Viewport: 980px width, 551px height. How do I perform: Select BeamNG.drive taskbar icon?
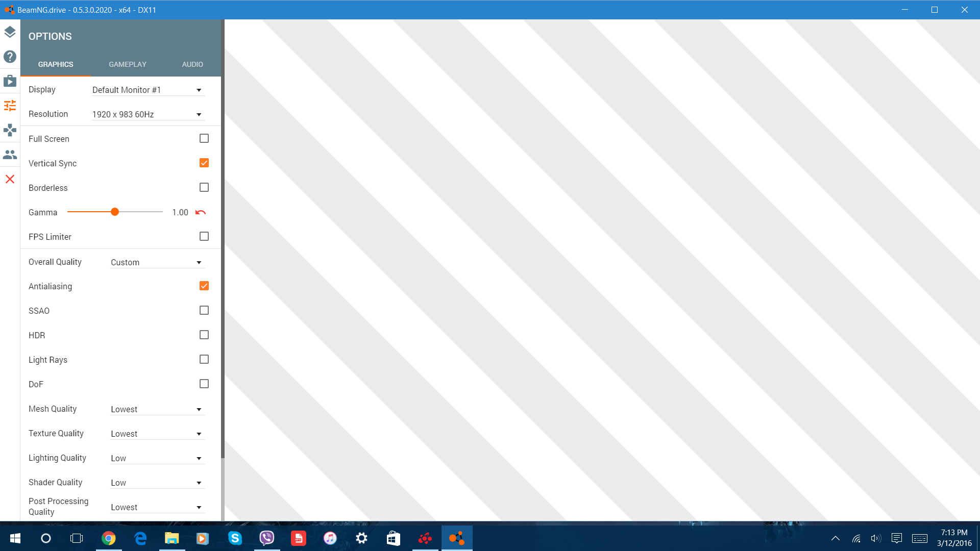pyautogui.click(x=457, y=538)
